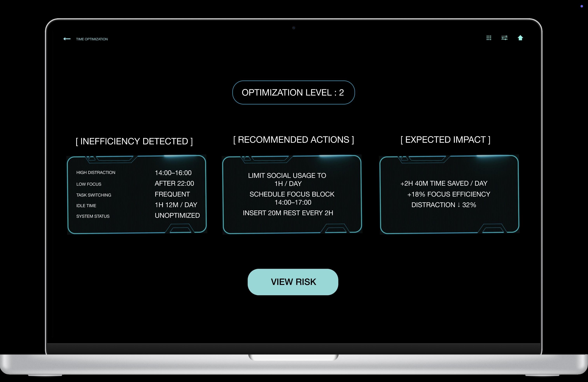Open the settings sliders icon
Image resolution: width=588 pixels, height=382 pixels.
tap(504, 38)
